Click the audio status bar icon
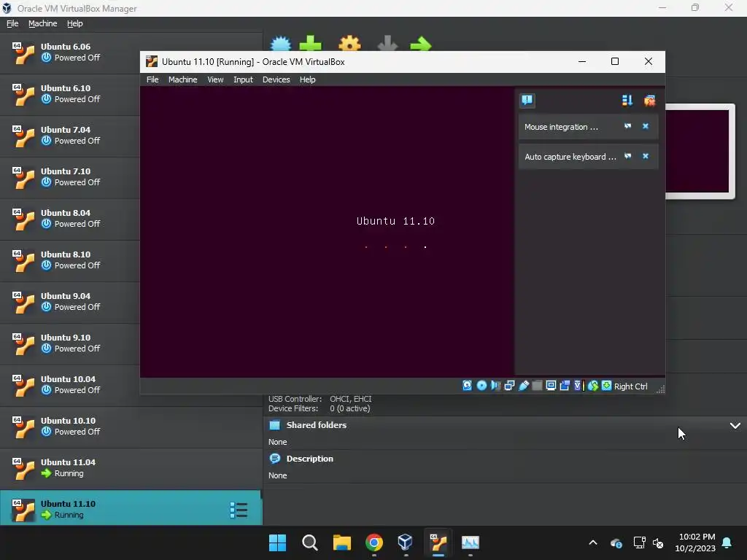Screen dimensions: 747x560 pyautogui.click(x=495, y=386)
